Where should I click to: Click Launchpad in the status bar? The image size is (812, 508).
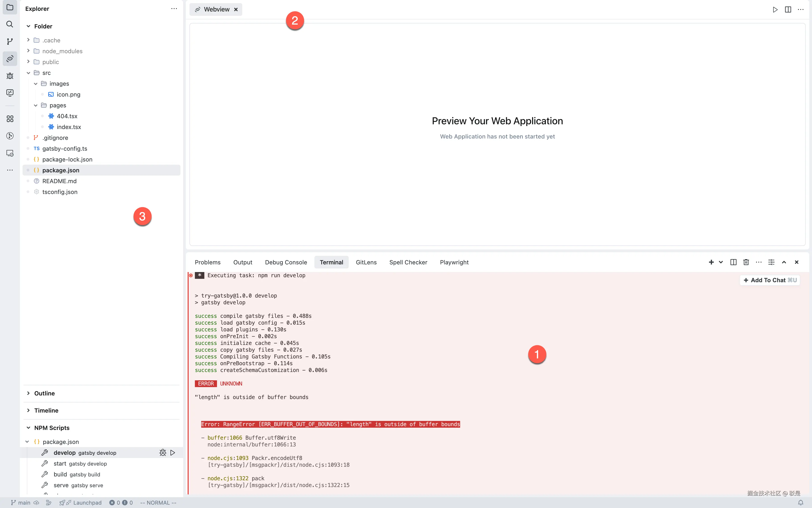87,503
